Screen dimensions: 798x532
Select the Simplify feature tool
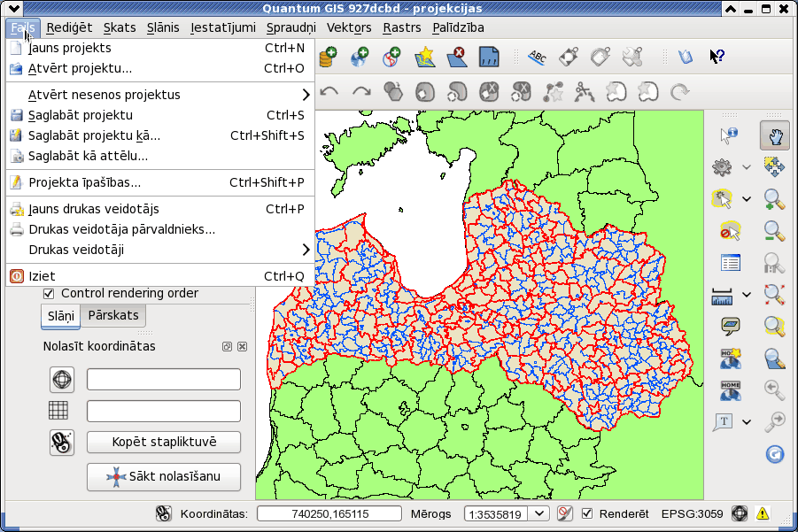click(x=393, y=92)
